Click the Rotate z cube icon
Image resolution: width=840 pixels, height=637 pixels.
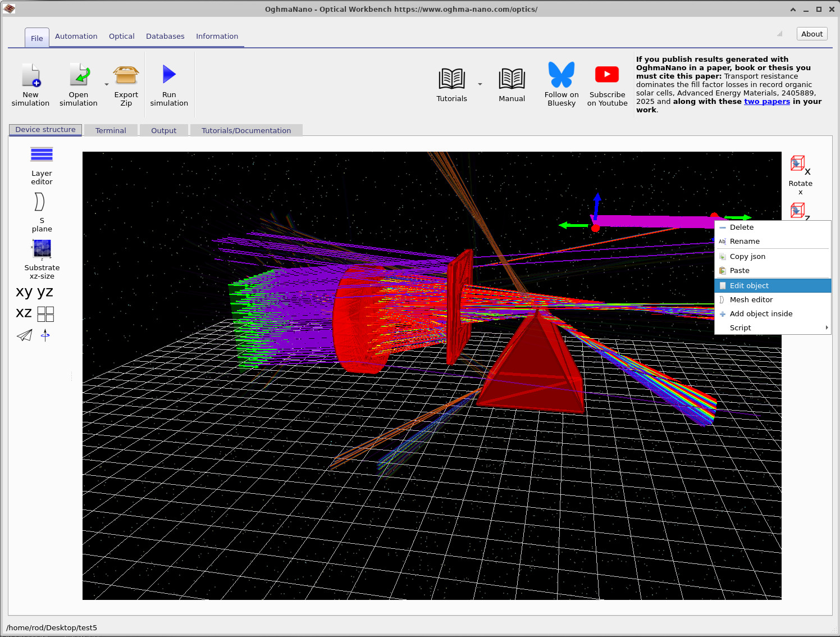coord(798,211)
